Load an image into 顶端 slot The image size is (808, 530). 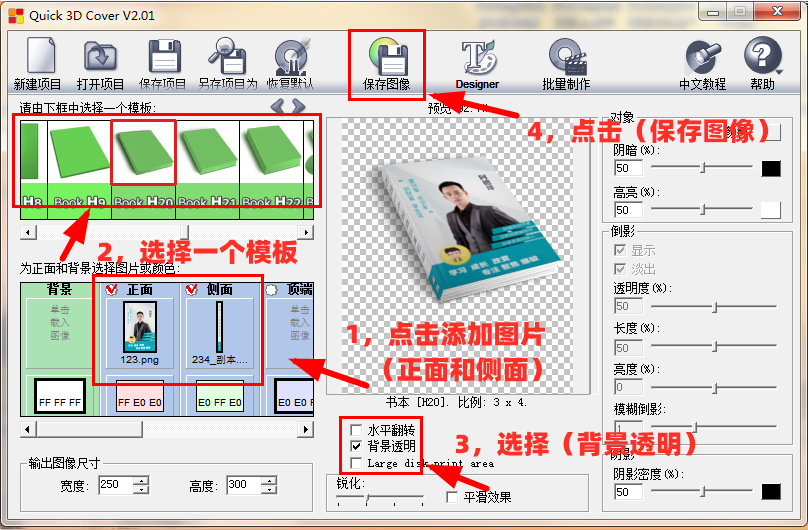pyautogui.click(x=290, y=333)
